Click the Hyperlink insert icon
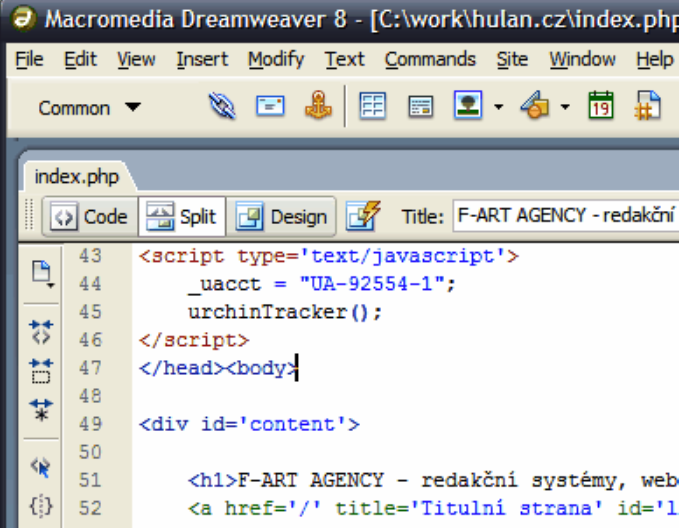The width and height of the screenshot is (680, 529). pos(222,106)
